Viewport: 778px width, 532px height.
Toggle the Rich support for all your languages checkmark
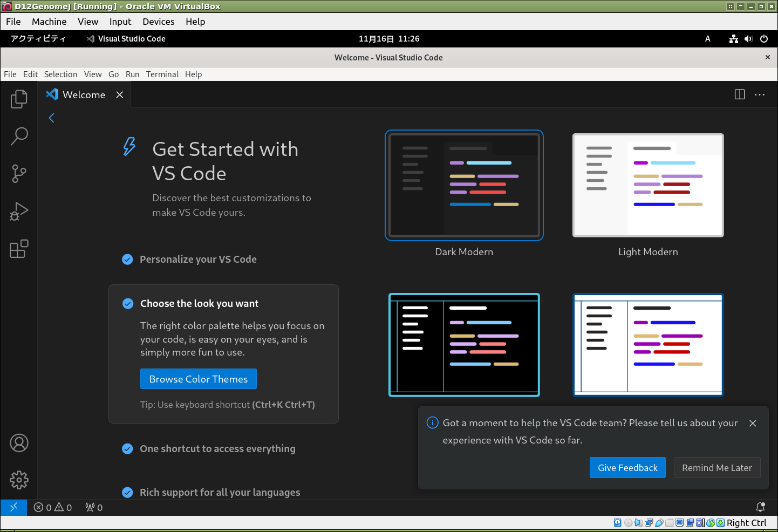pyautogui.click(x=127, y=492)
